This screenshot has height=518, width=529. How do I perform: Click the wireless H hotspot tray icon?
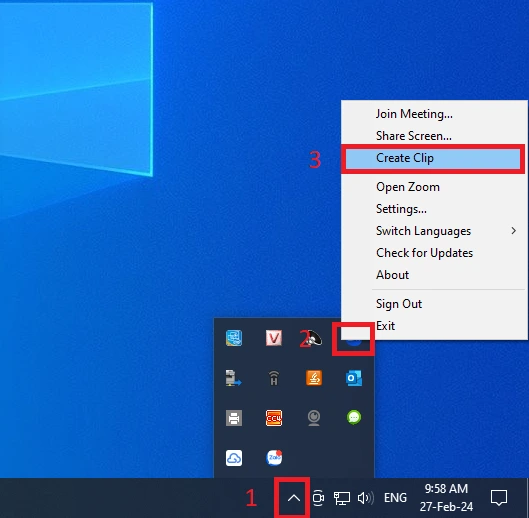pos(274,378)
